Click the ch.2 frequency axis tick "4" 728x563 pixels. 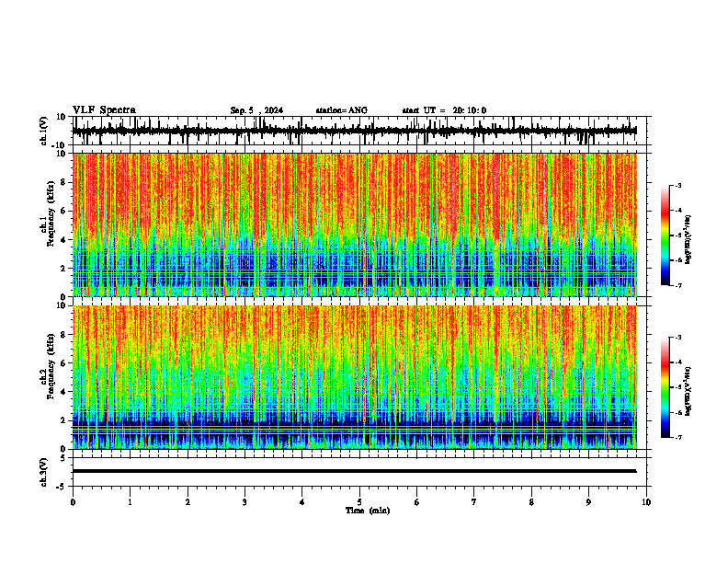63,392
